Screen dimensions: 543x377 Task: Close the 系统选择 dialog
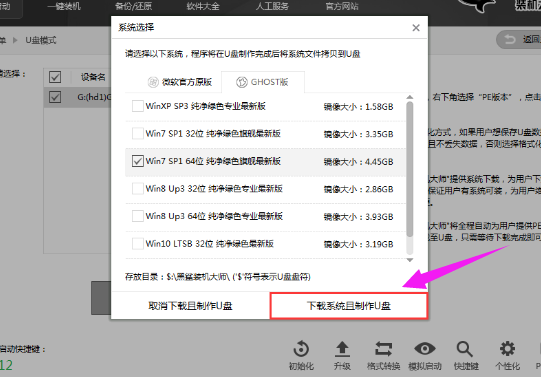point(416,28)
